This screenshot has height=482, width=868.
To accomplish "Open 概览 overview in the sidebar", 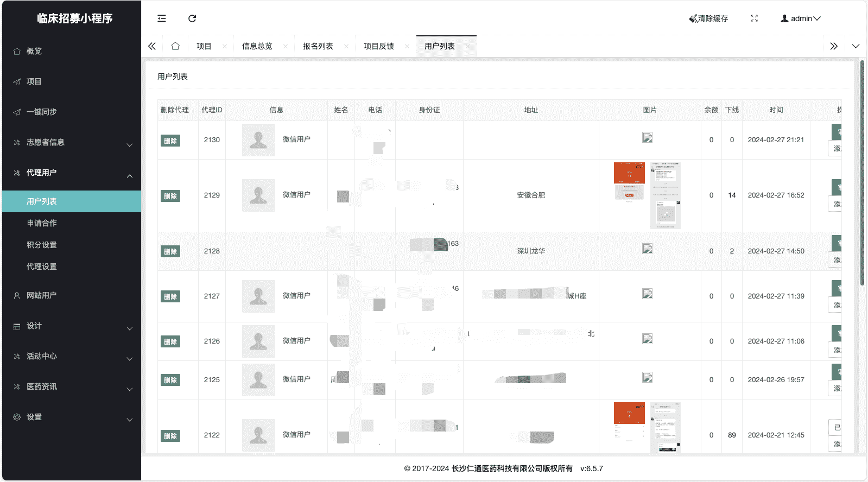I will pos(34,51).
